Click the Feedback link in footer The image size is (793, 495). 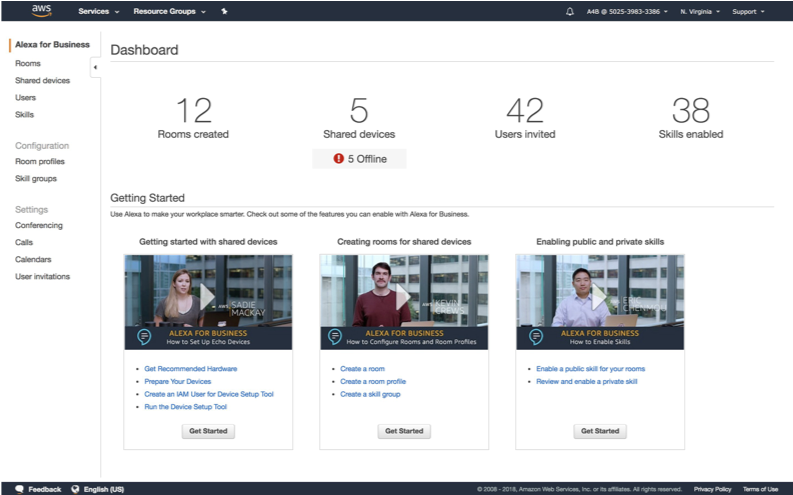(45, 489)
